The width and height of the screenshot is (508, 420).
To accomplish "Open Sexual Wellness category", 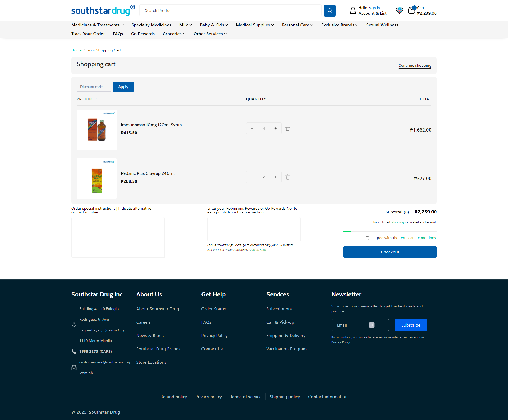I will coord(382,25).
